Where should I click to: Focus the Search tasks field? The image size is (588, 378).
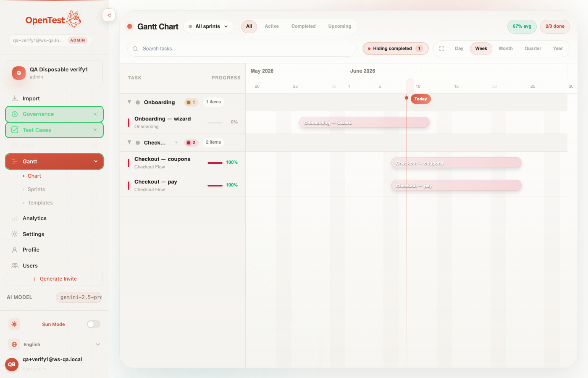coord(242,49)
